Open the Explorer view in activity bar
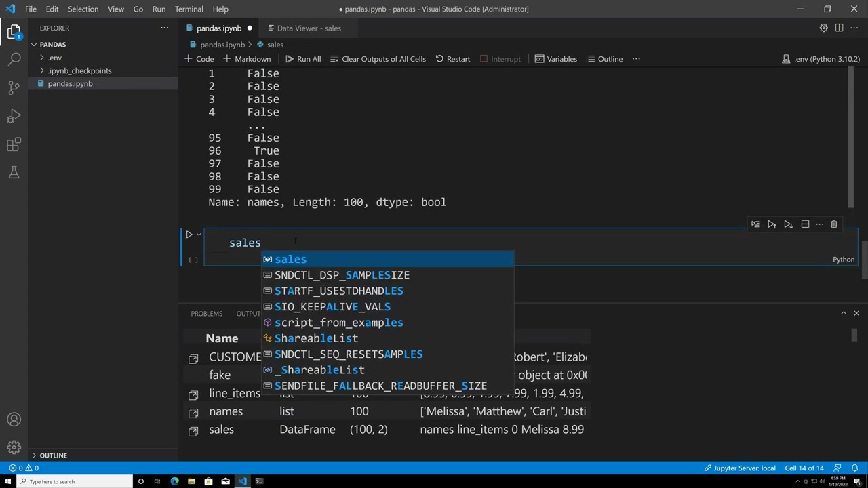The height and width of the screenshot is (488, 868). pos(14,31)
